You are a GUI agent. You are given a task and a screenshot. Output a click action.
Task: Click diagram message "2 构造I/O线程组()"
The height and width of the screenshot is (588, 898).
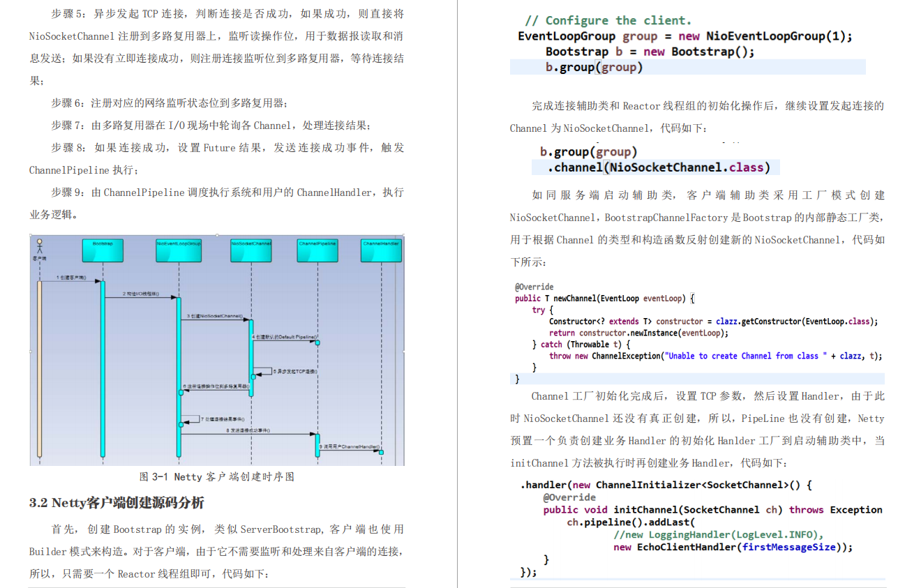pyautogui.click(x=141, y=294)
